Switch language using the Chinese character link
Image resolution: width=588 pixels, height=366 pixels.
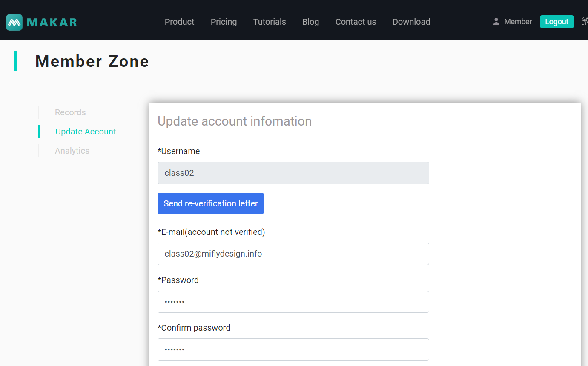click(585, 22)
